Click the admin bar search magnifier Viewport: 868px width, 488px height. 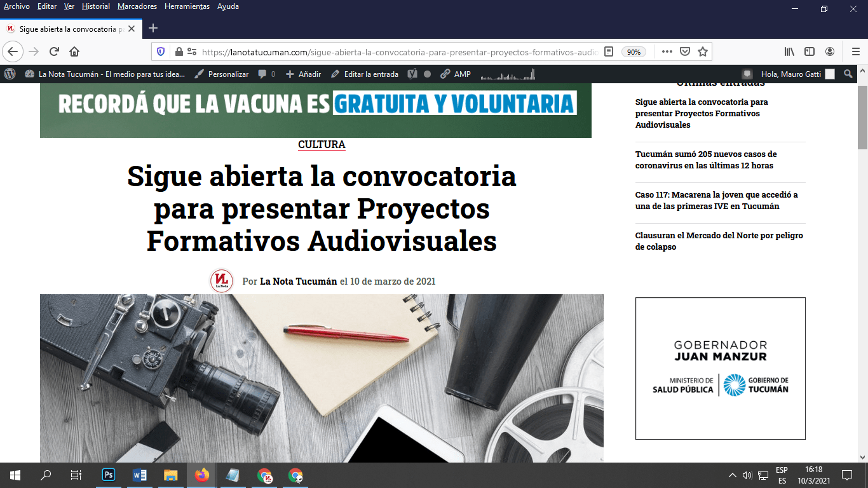(848, 74)
